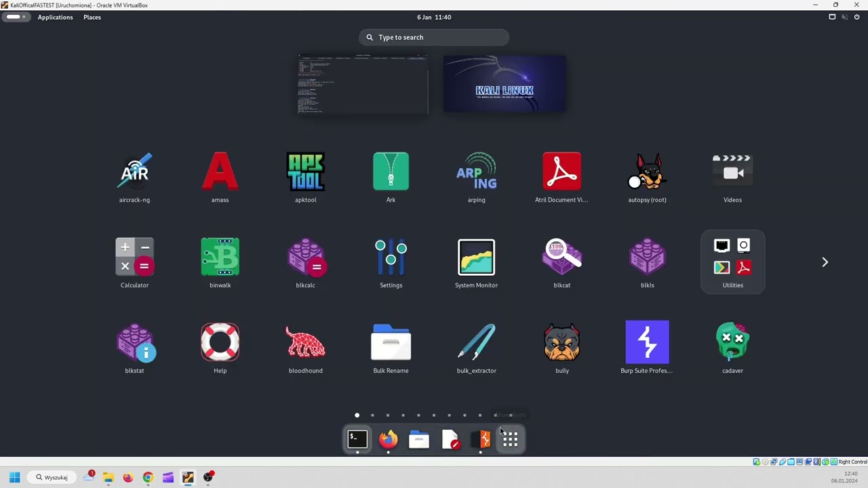Launch binwalk
868x488 pixels.
(220, 263)
